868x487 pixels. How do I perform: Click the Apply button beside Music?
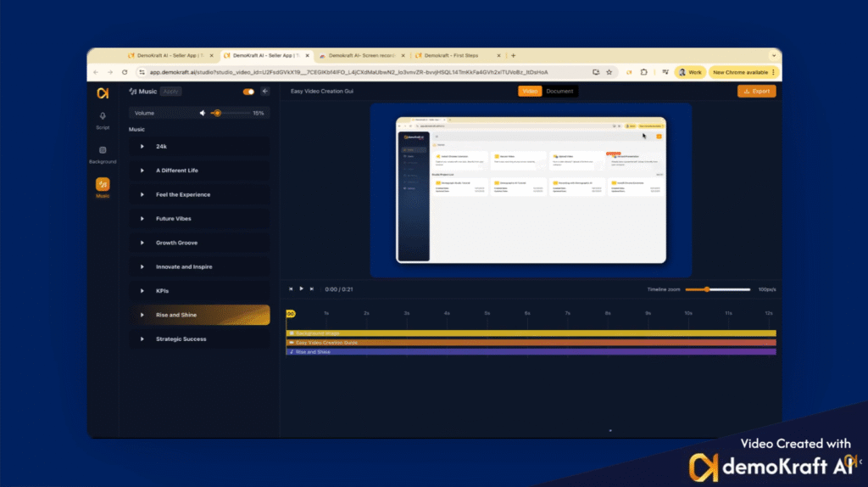pos(170,91)
